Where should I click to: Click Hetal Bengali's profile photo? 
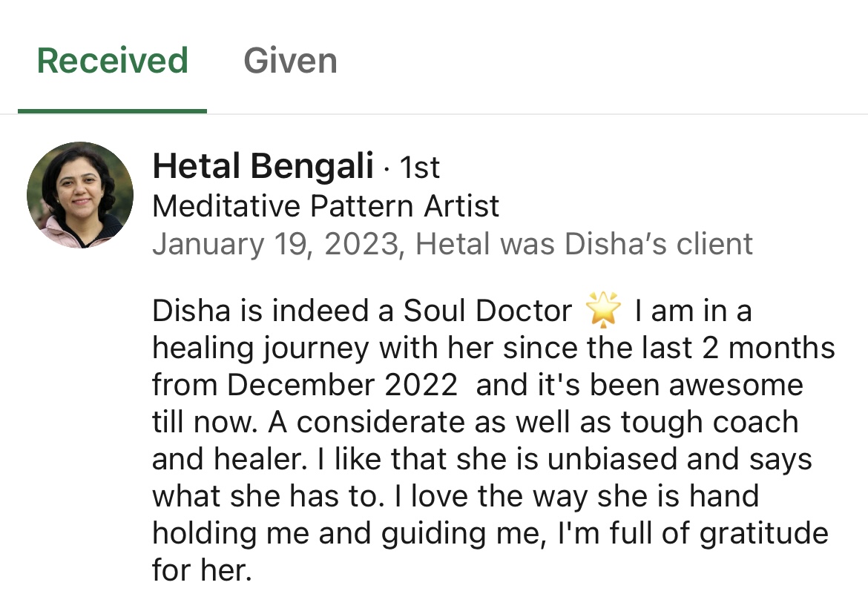click(x=80, y=195)
